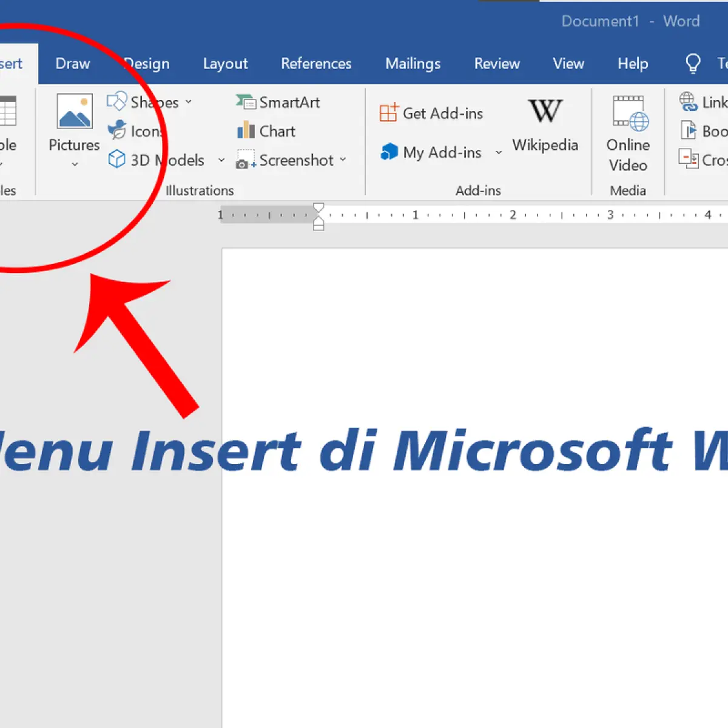
Task: Click the Table grid icon
Action: point(7,111)
